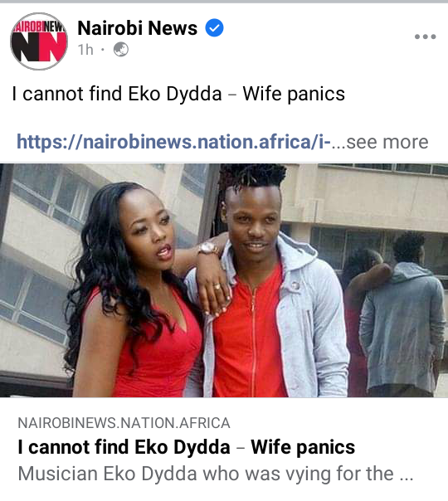Click the blue verified checkmark badge
The height and width of the screenshot is (501, 448).
(214, 28)
